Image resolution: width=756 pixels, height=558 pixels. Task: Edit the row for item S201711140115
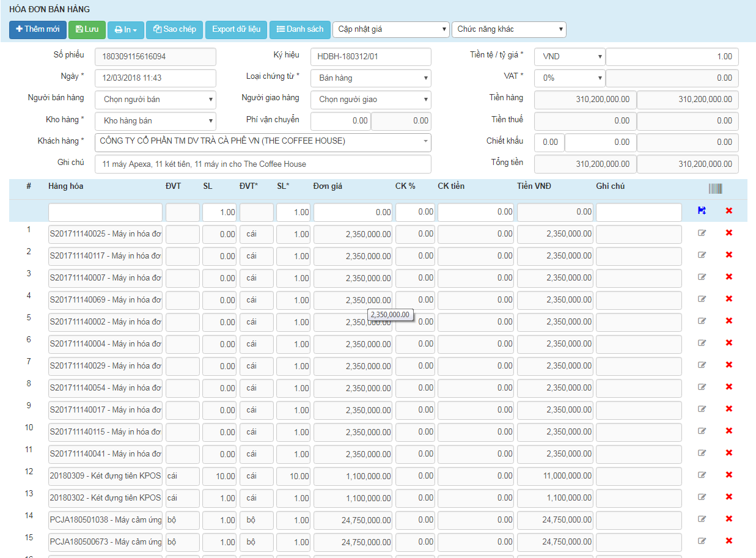pos(702,431)
